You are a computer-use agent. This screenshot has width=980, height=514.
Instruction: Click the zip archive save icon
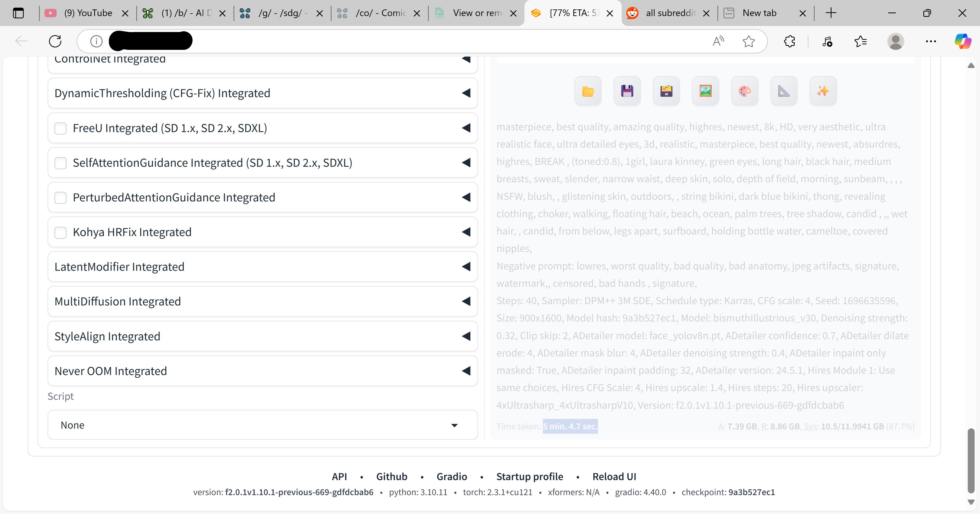coord(667,91)
